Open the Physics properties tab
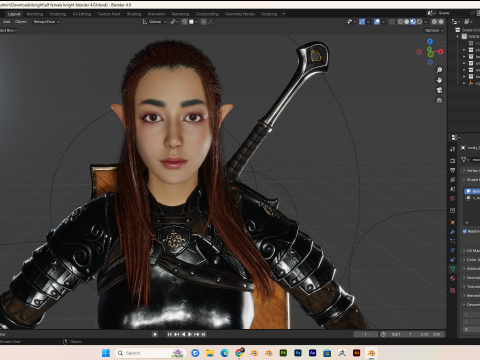480x360 pixels. coord(452,250)
